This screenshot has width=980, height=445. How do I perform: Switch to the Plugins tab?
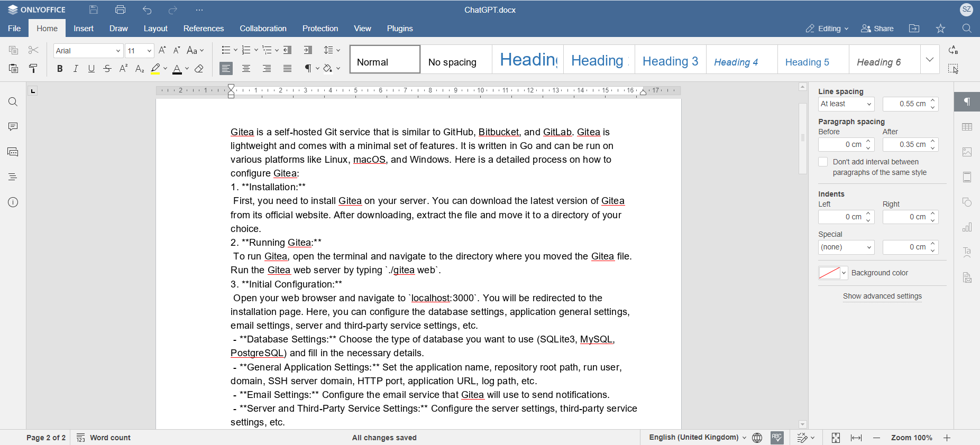(400, 29)
